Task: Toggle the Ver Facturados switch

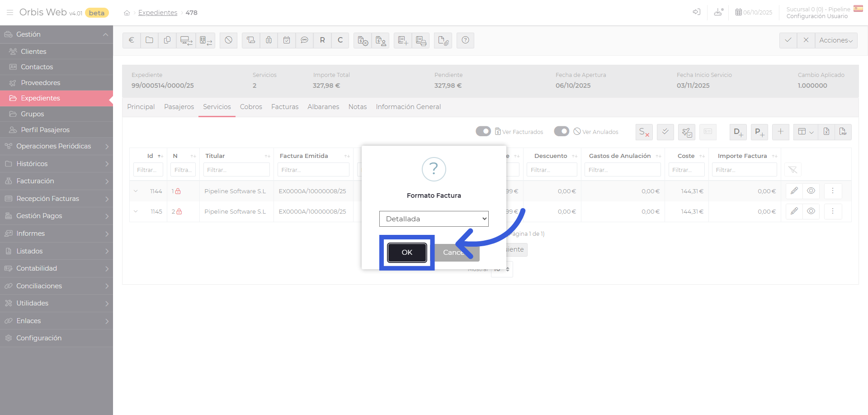Action: tap(483, 131)
